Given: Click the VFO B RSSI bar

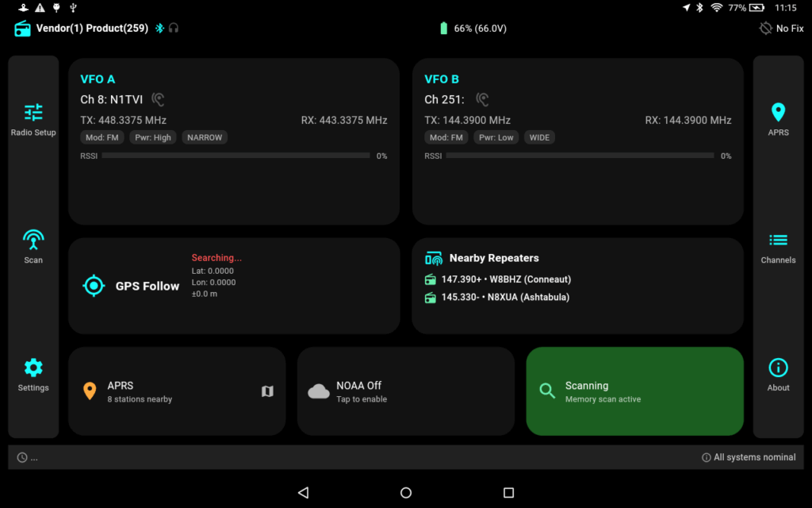Looking at the screenshot, I should 580,156.
